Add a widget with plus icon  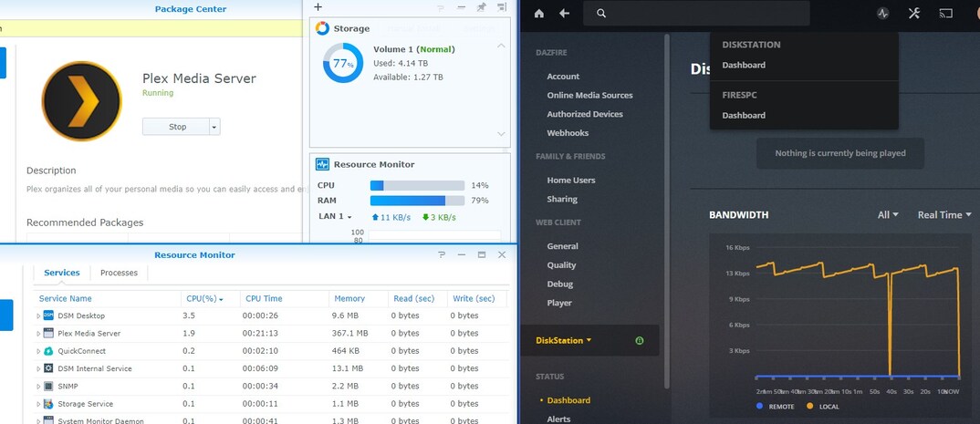(318, 7)
